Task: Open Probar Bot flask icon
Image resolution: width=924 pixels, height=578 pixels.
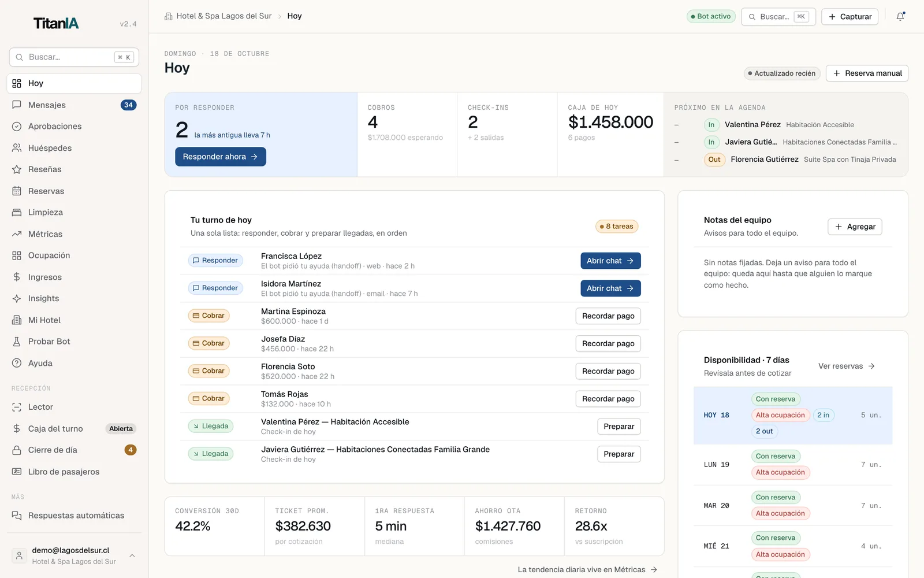Action: 17,342
